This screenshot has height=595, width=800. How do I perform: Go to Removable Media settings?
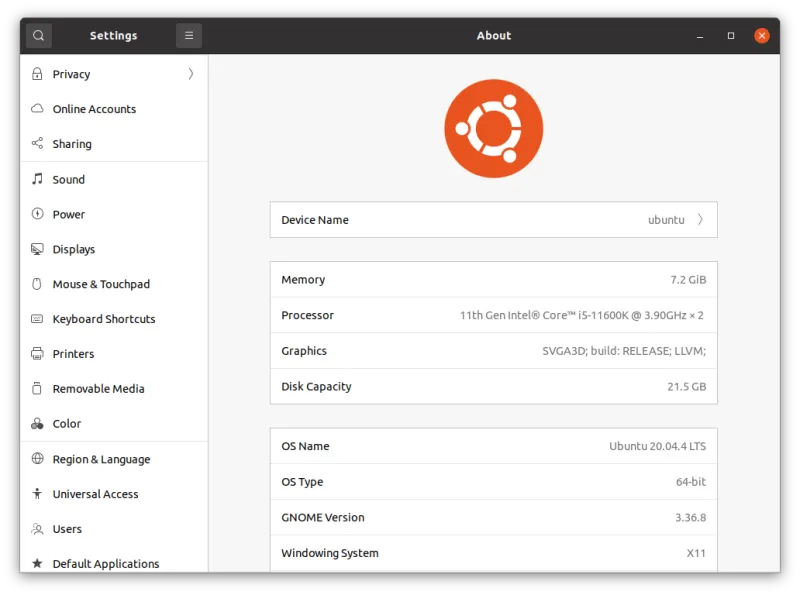click(x=98, y=389)
